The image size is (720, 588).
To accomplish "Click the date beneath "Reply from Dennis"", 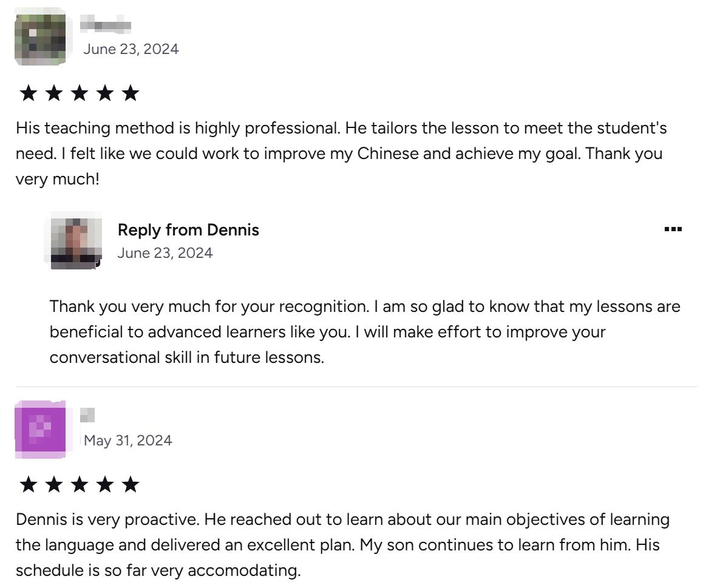I will point(165,253).
